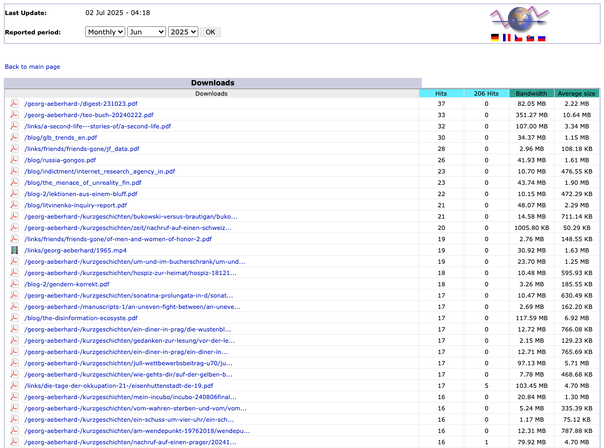Click PDF icon beside the nachruf-auf-einen-prager link
The height and width of the screenshot is (448, 604).
pos(14,442)
